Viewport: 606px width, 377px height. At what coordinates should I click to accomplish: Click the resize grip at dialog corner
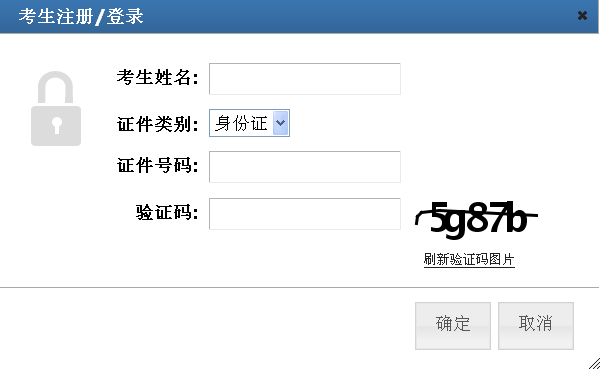[594, 364]
